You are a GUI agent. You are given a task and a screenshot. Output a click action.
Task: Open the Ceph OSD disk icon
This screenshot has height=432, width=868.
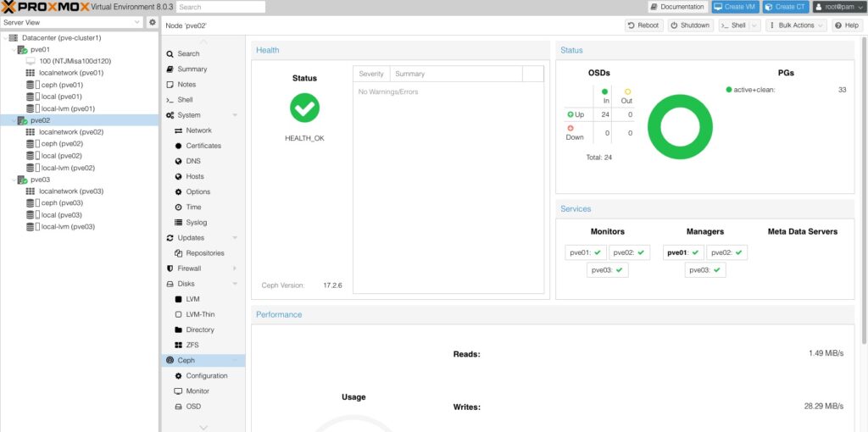[x=178, y=407]
